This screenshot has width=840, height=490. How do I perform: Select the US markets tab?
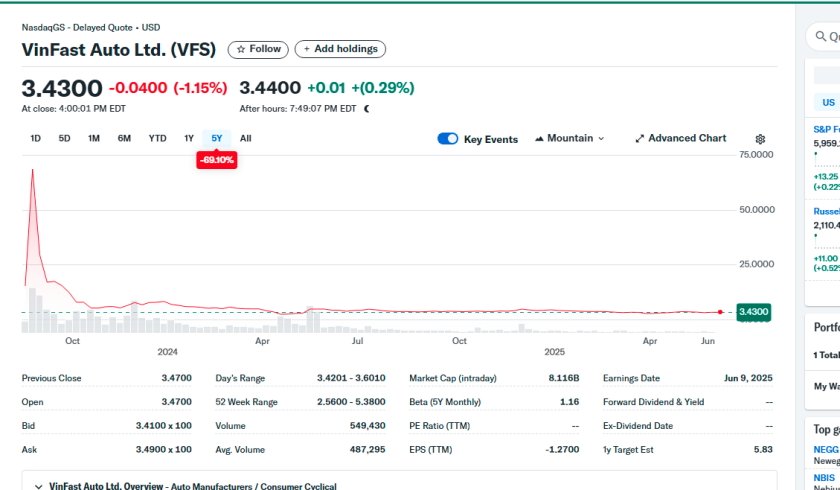point(828,103)
